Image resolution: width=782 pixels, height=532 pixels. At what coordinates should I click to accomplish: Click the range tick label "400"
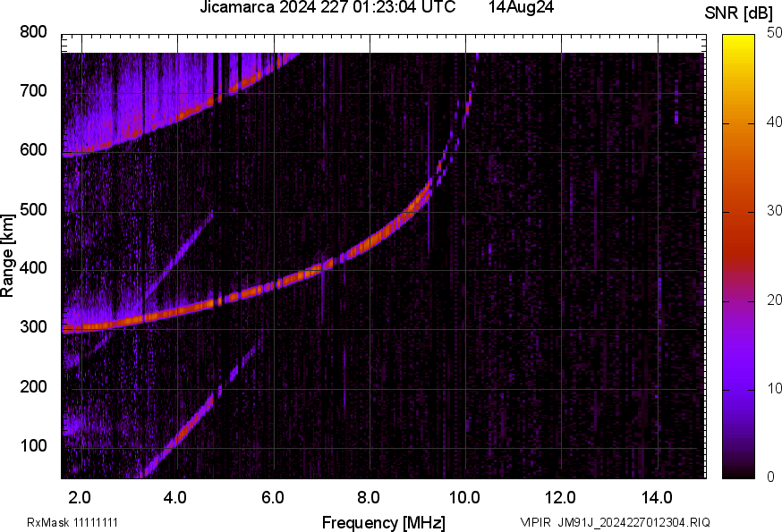point(33,268)
